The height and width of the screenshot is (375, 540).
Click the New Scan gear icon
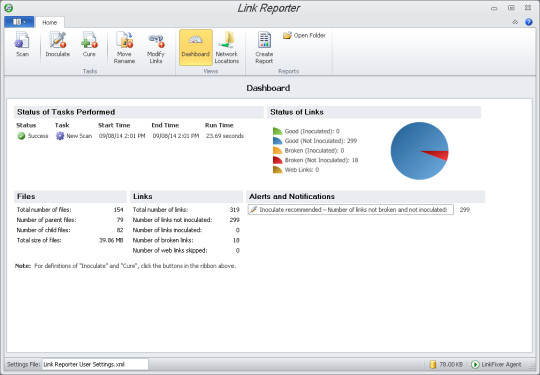point(60,136)
